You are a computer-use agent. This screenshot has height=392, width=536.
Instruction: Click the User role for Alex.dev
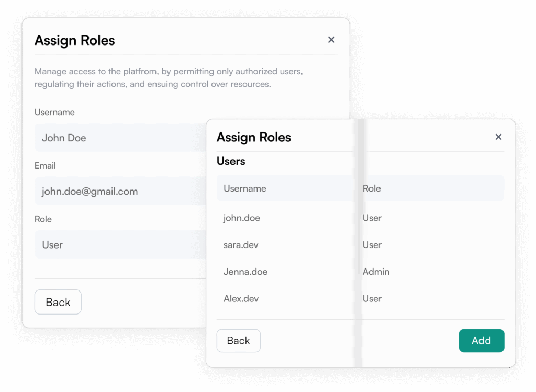click(x=372, y=299)
